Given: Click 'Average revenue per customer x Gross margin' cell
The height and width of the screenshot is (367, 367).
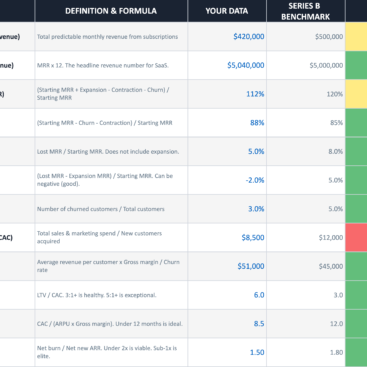Looking at the screenshot, I should pos(111,266).
